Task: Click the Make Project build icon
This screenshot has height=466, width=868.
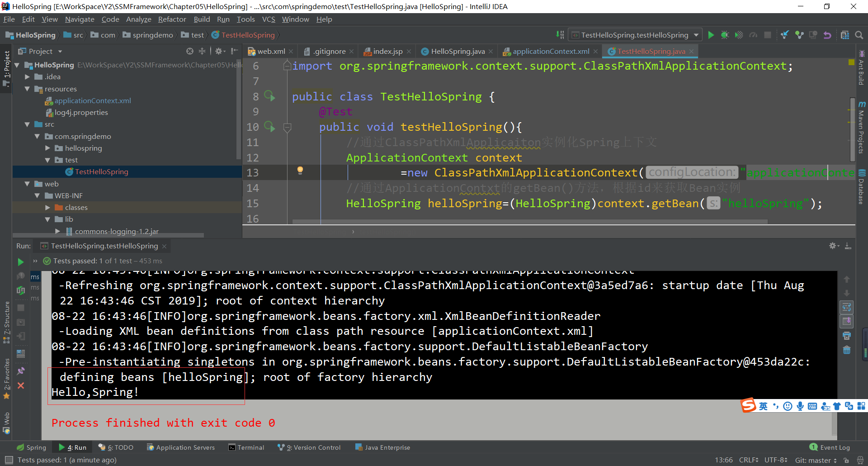Action: tap(560, 35)
